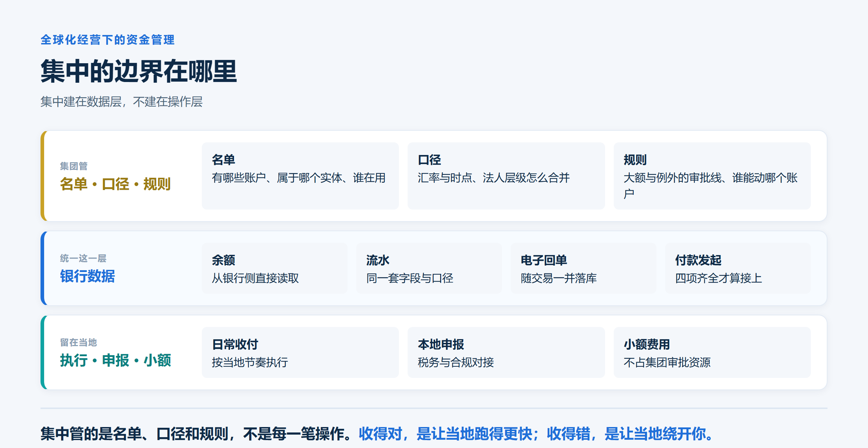Select the '口径' card title
Viewport: 868px width, 448px height.
[x=429, y=160]
